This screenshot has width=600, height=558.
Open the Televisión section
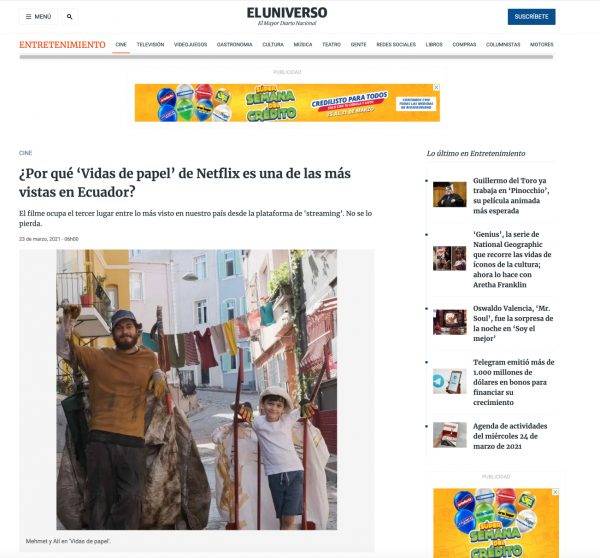[x=150, y=45]
